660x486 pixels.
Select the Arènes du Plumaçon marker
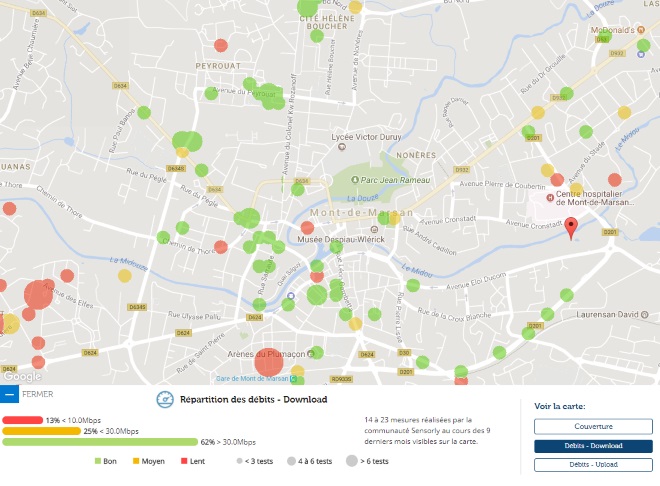(314, 353)
